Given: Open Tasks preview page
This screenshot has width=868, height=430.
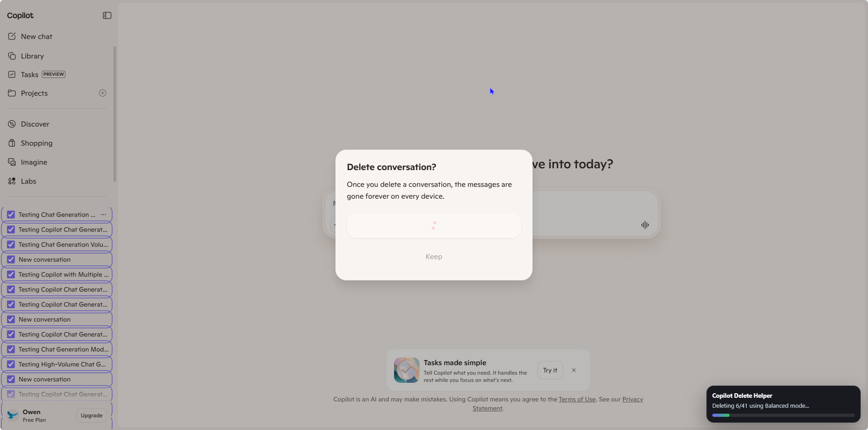Looking at the screenshot, I should pos(36,74).
